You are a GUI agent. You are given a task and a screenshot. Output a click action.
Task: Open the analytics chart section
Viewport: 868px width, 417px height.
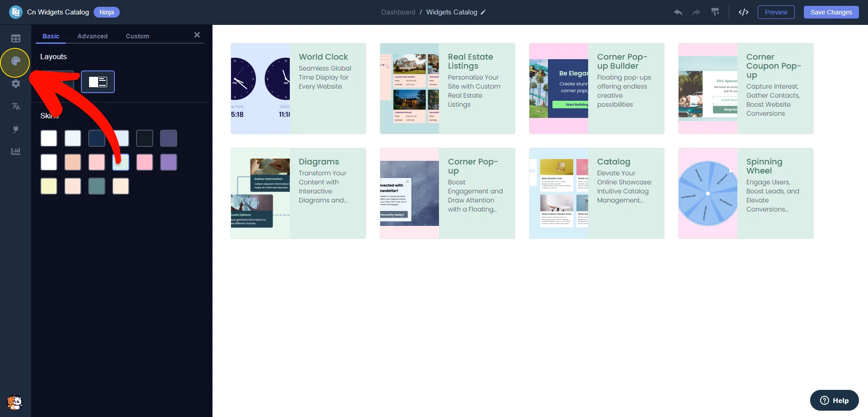coord(16,151)
